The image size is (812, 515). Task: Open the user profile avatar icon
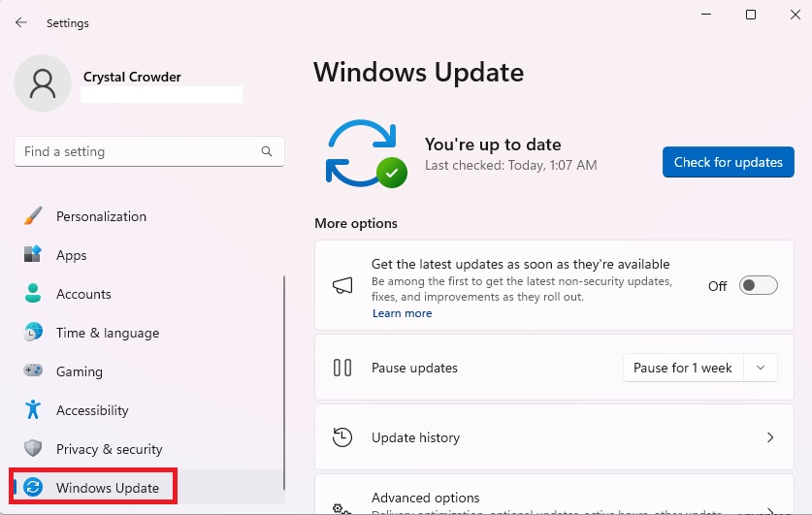tap(43, 83)
